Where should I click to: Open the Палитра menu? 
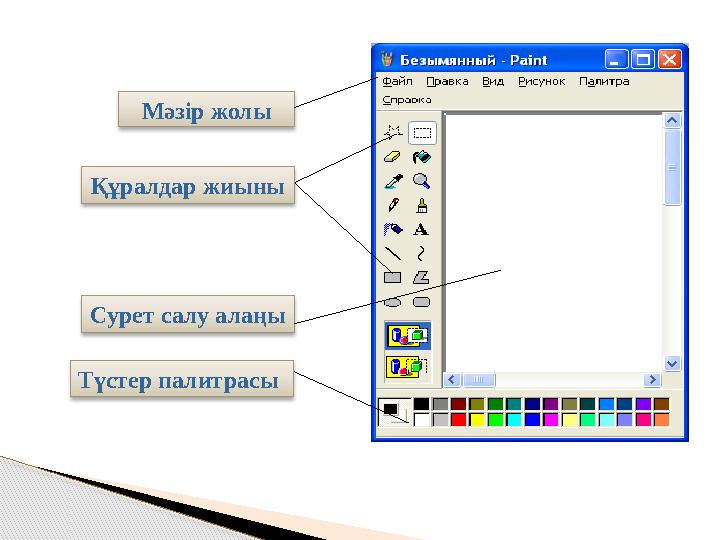(x=604, y=81)
